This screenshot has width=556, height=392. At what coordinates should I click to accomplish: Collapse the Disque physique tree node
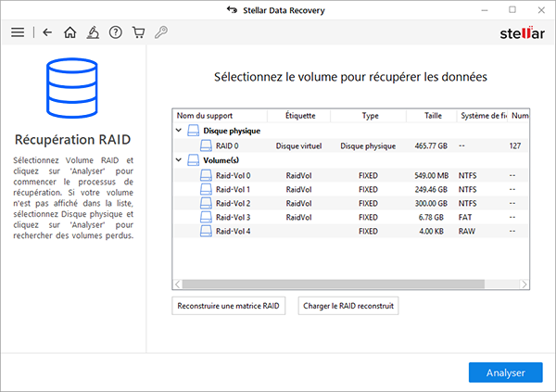[179, 131]
